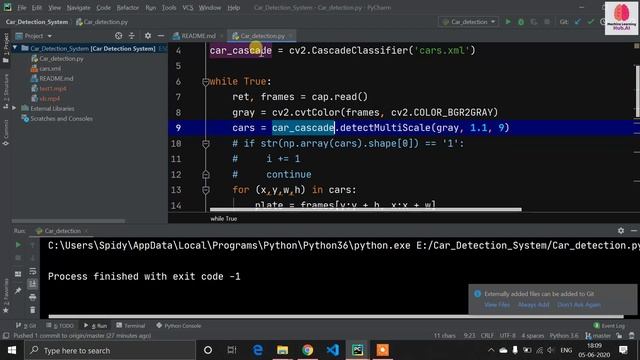640x360 pixels.
Task: Open File Explorer from taskbar
Action: coord(282,350)
